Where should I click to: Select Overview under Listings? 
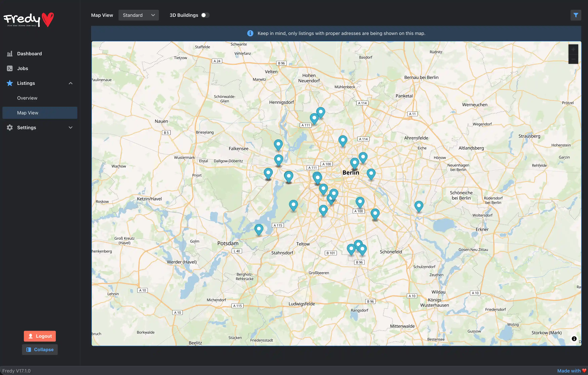point(27,98)
